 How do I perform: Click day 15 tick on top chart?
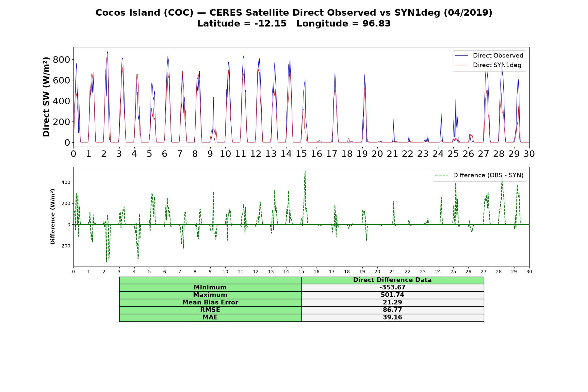(x=301, y=154)
